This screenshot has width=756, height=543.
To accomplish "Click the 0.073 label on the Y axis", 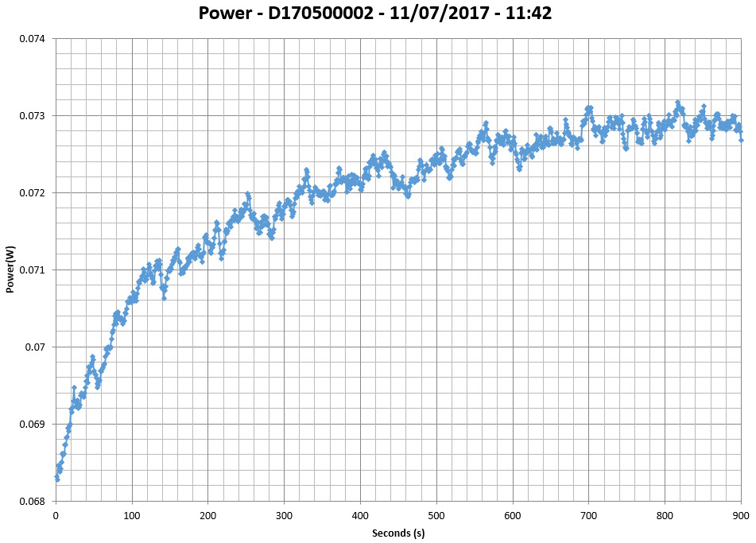I will [x=33, y=116].
